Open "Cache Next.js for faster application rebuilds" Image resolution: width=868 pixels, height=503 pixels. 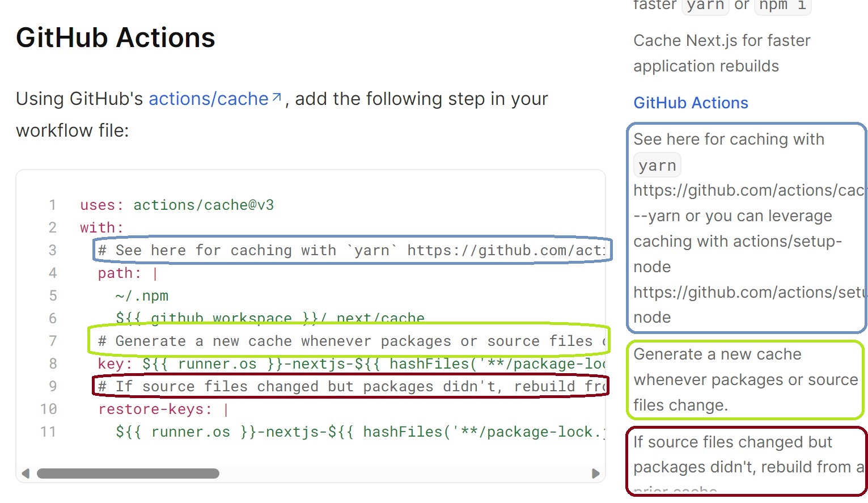721,53
